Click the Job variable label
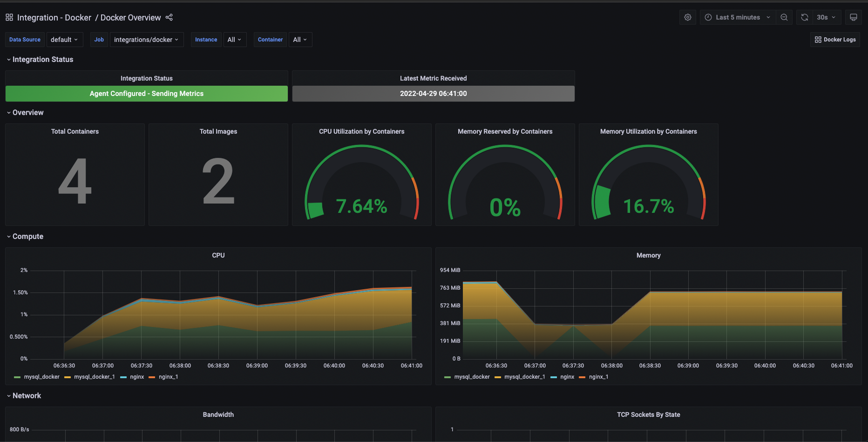868x442 pixels. (99, 40)
